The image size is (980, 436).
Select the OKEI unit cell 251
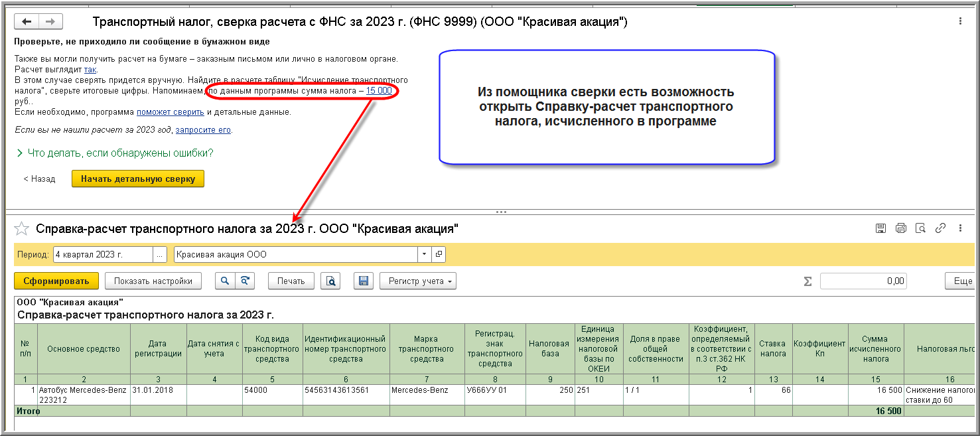click(x=598, y=395)
